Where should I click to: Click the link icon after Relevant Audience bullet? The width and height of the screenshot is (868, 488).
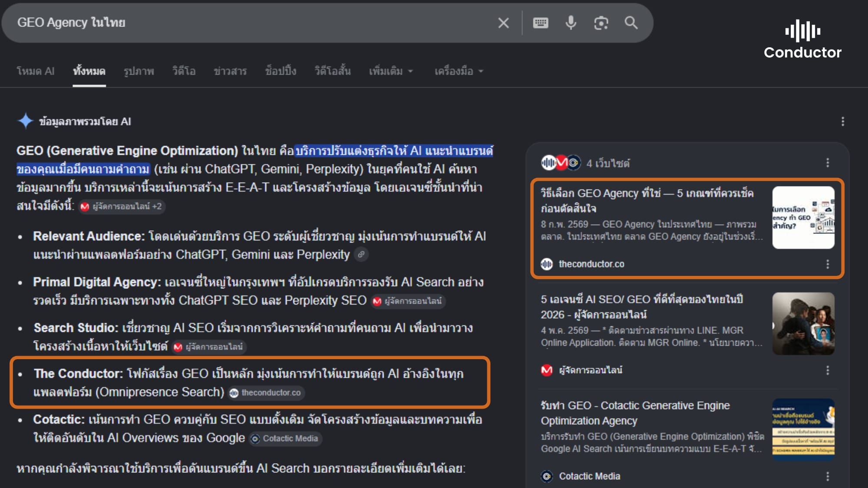361,254
